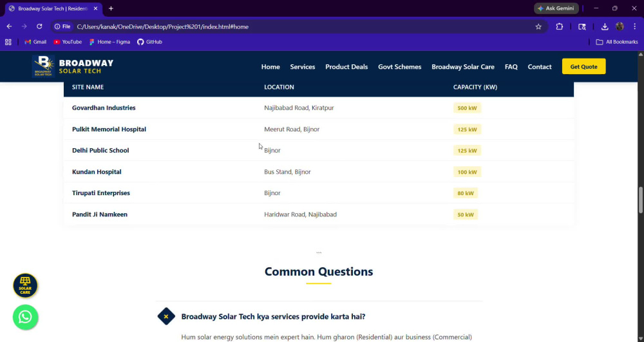
Task: Click the CAPACITY (KW) column header
Action: 475,87
